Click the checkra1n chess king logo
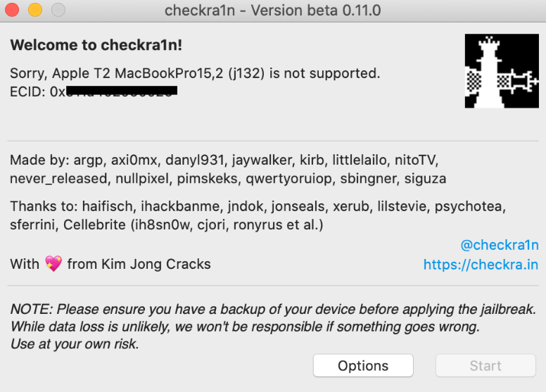546x392 pixels. click(502, 71)
